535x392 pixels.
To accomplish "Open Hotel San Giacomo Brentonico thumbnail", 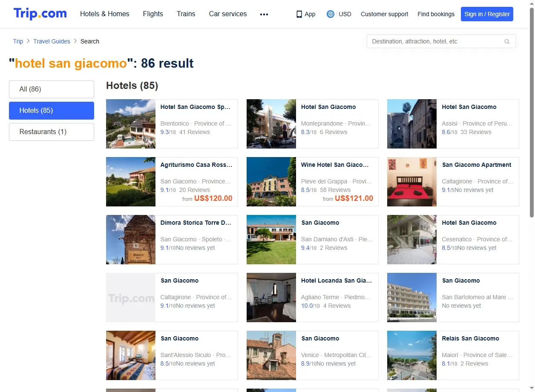I will coord(131,124).
